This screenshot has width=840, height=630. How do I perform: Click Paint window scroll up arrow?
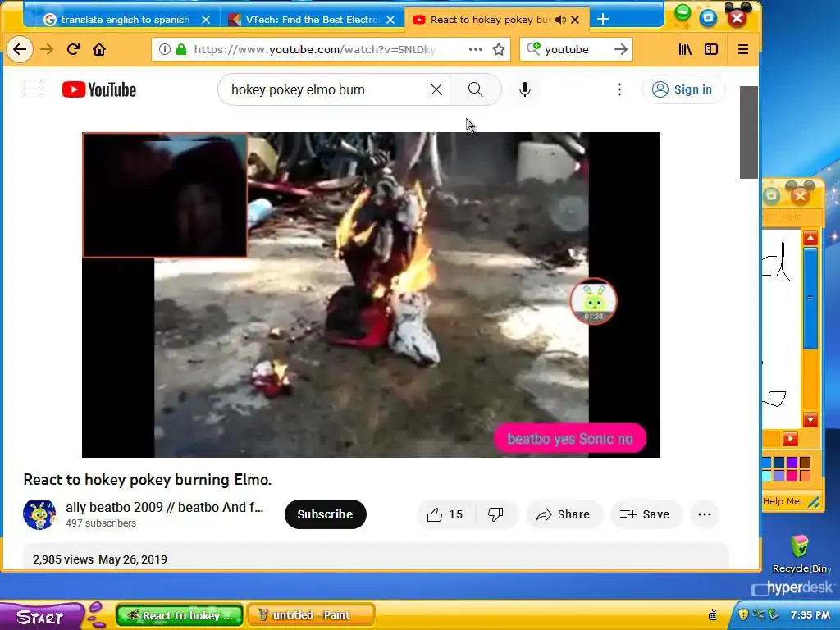point(810,238)
